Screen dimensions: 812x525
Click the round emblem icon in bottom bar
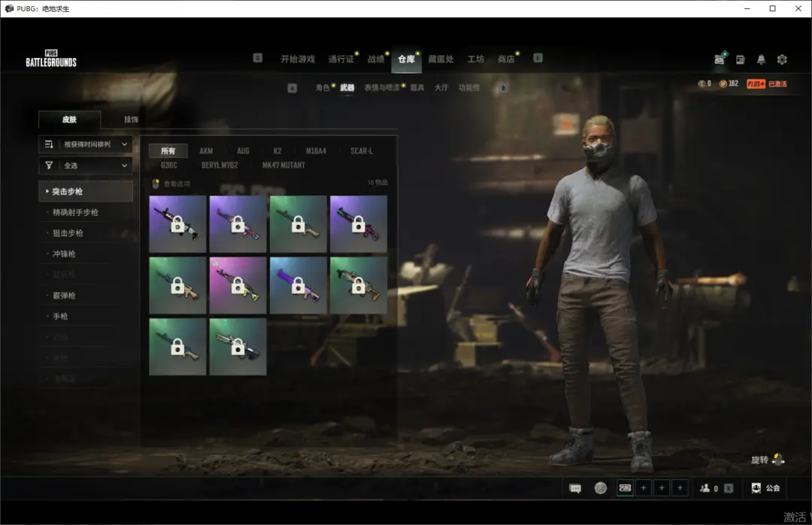point(601,488)
